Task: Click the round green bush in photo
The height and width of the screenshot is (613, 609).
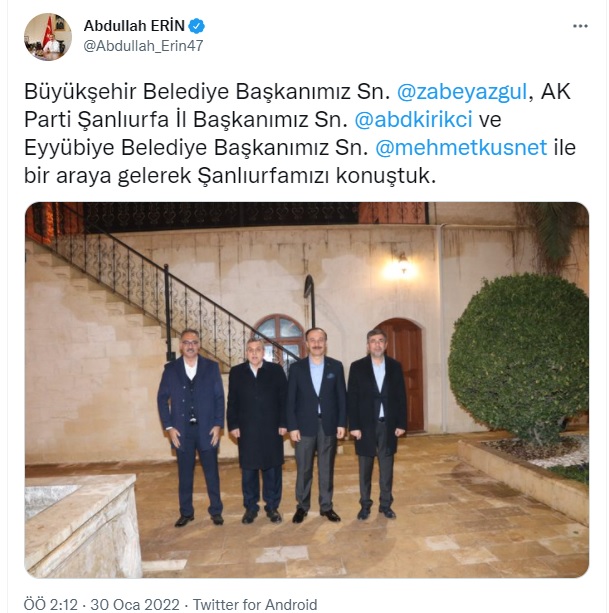Action: 519,356
